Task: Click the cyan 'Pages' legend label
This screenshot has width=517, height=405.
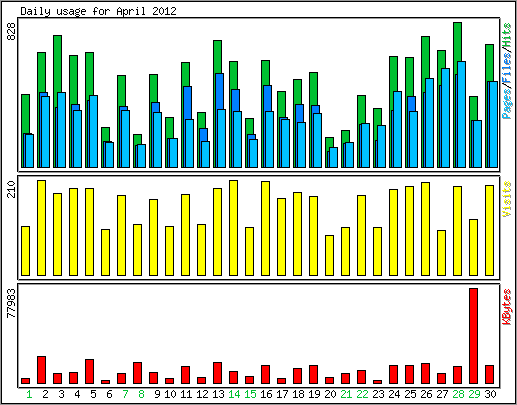Action: (507, 104)
